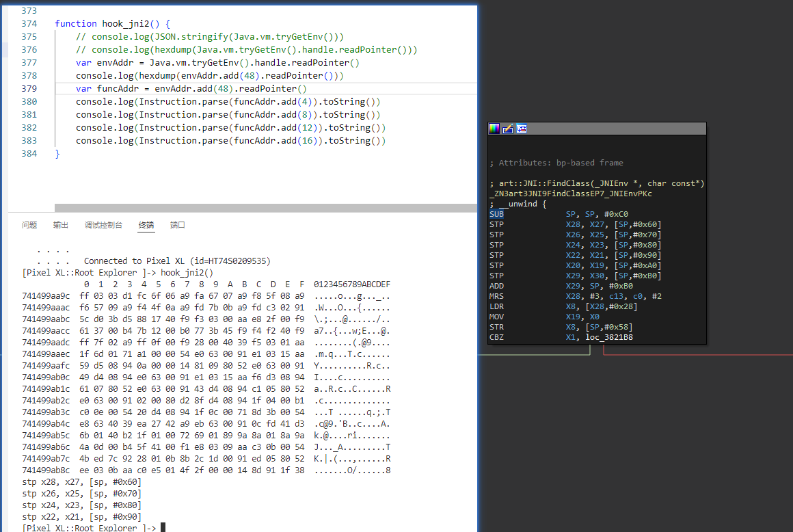Screen dimensions: 793x532
Task: Click the node color palette icon
Action: pos(494,129)
